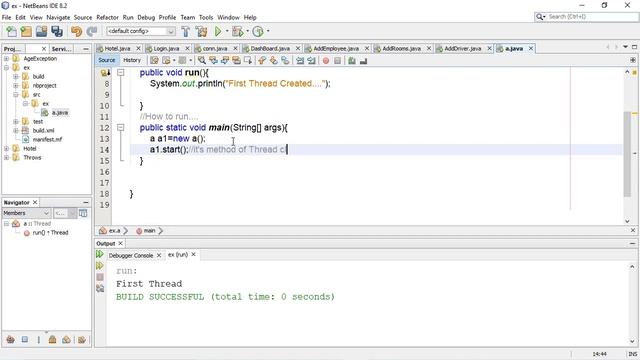Click the New File toolbar icon
Viewport: 640px width, 360px height.
(11, 31)
